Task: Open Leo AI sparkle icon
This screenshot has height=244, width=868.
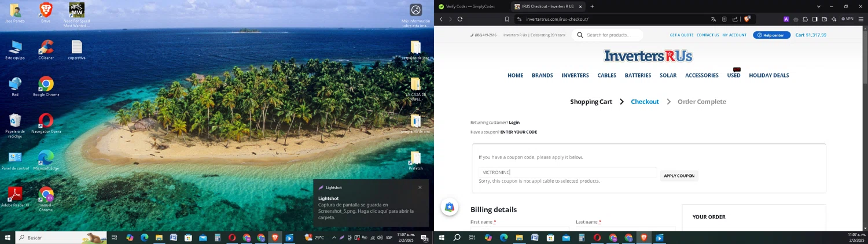Action: pos(834,19)
